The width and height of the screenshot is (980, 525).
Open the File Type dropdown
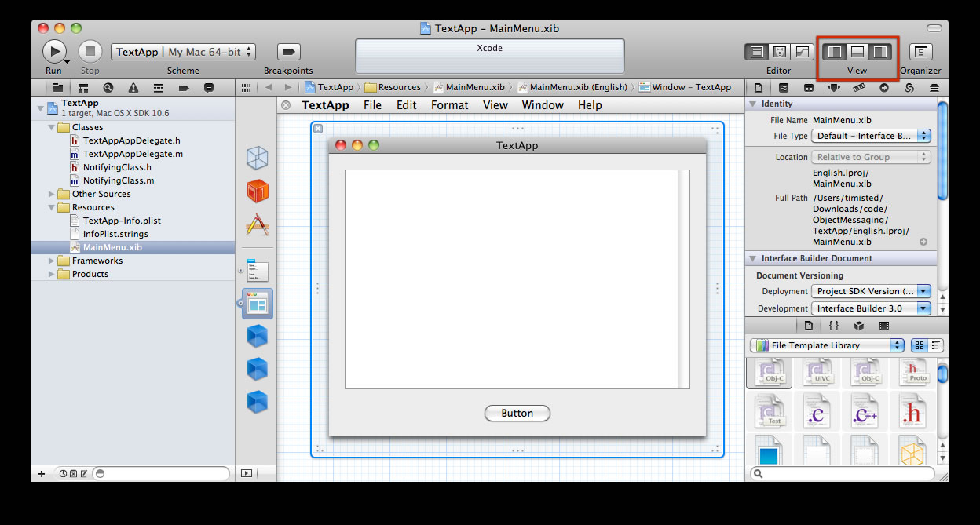click(x=871, y=136)
